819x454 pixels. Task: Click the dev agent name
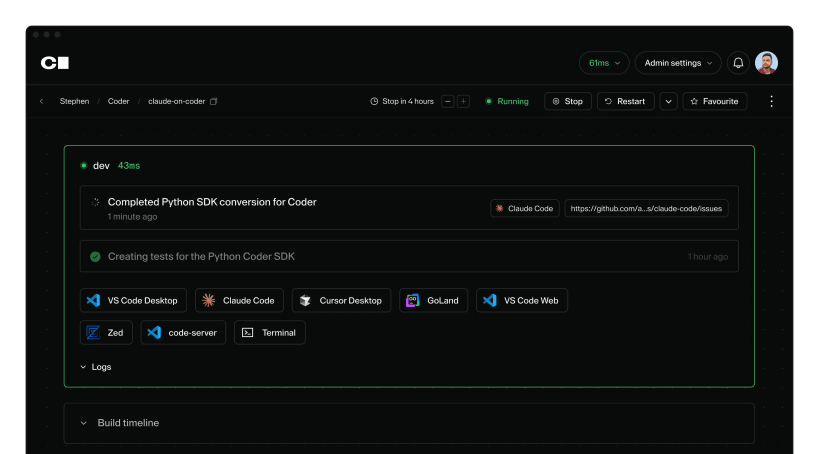click(x=101, y=166)
